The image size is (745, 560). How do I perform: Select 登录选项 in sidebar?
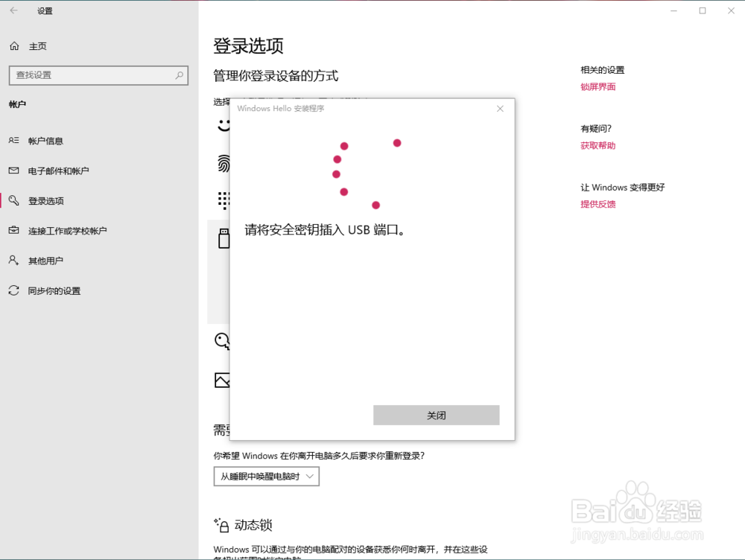(x=45, y=201)
